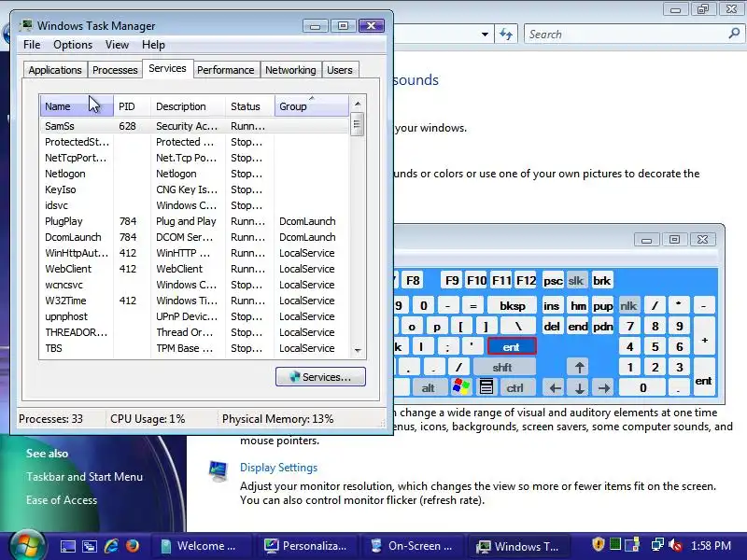The image size is (747, 560).
Task: Click the Services... button
Action: coord(320,377)
